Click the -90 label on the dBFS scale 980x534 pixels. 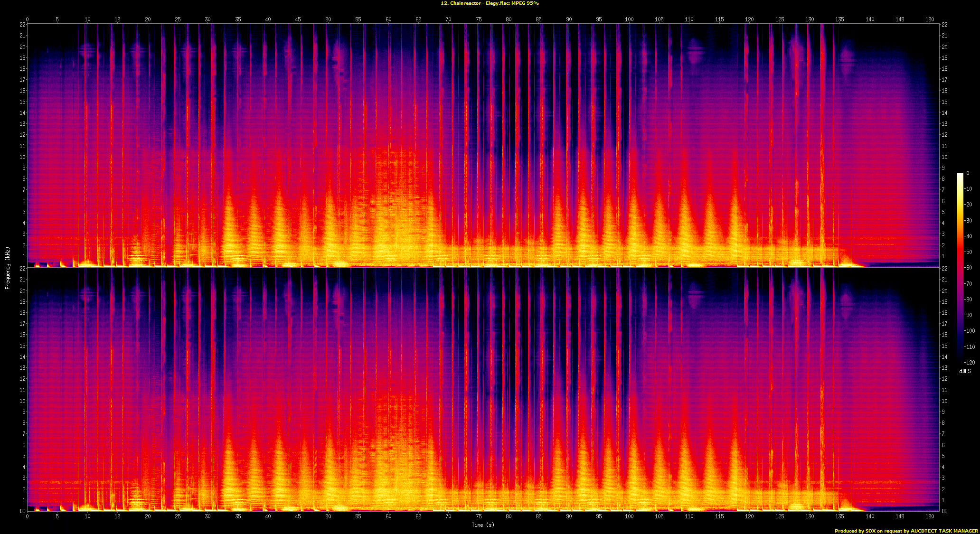click(x=968, y=315)
